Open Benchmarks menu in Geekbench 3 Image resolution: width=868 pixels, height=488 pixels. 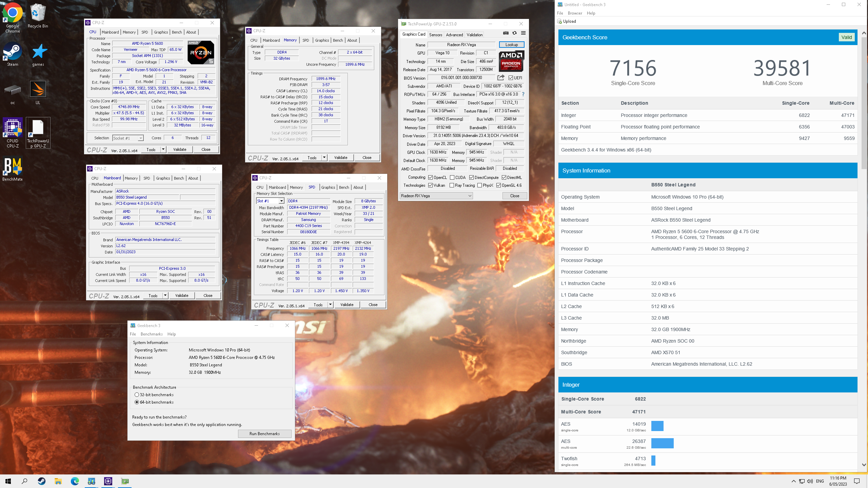coord(152,334)
